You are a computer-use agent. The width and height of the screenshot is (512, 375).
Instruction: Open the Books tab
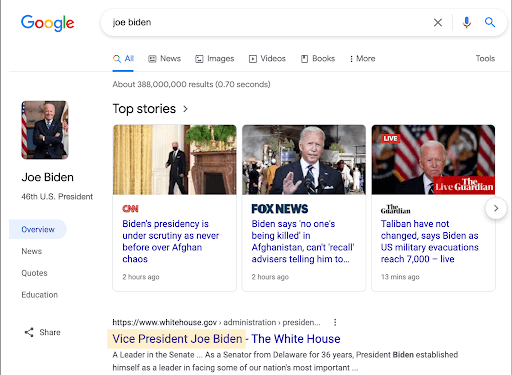pos(318,59)
